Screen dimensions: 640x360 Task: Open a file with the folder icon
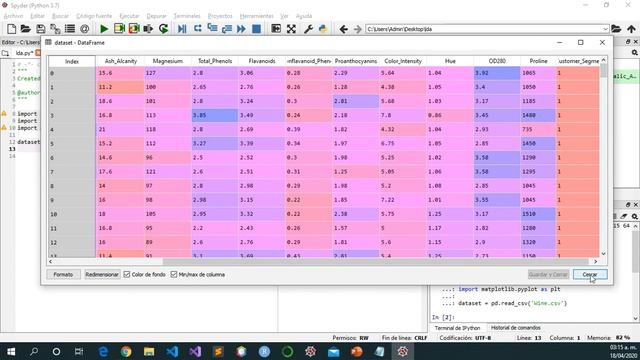click(x=26, y=29)
